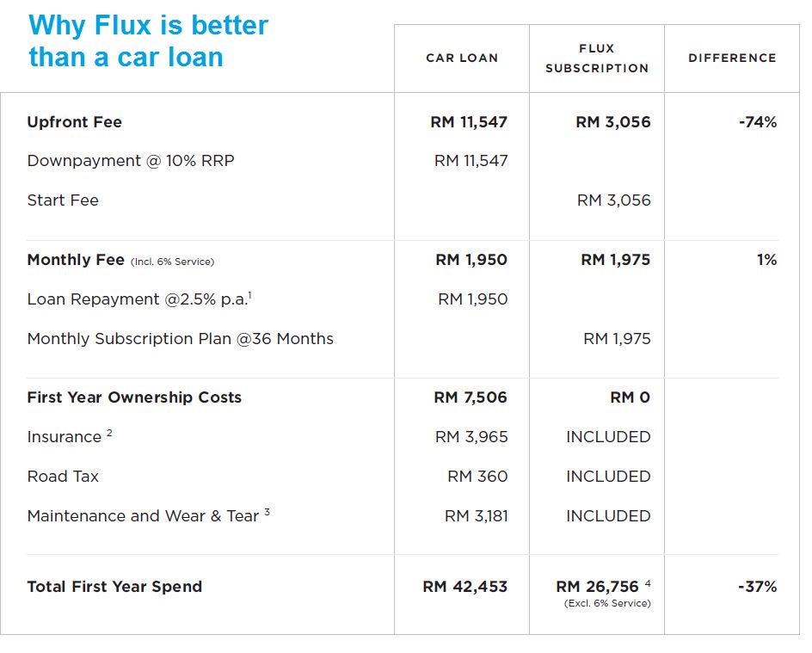812x653 pixels.
Task: Click footnote 1 beside Loan Repayment
Action: click(x=250, y=295)
